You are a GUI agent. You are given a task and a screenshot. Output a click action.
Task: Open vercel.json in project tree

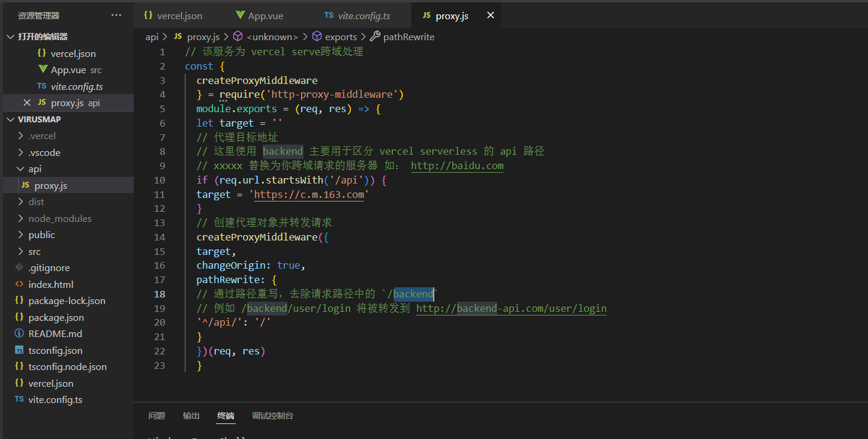click(x=68, y=383)
